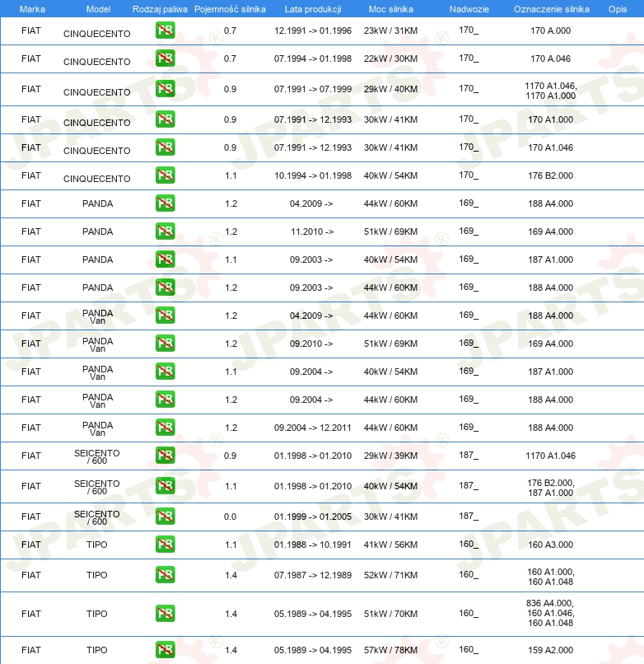Click the fuel icon in the PANDA 11.2010 row
The image size is (644, 664).
click(x=166, y=231)
